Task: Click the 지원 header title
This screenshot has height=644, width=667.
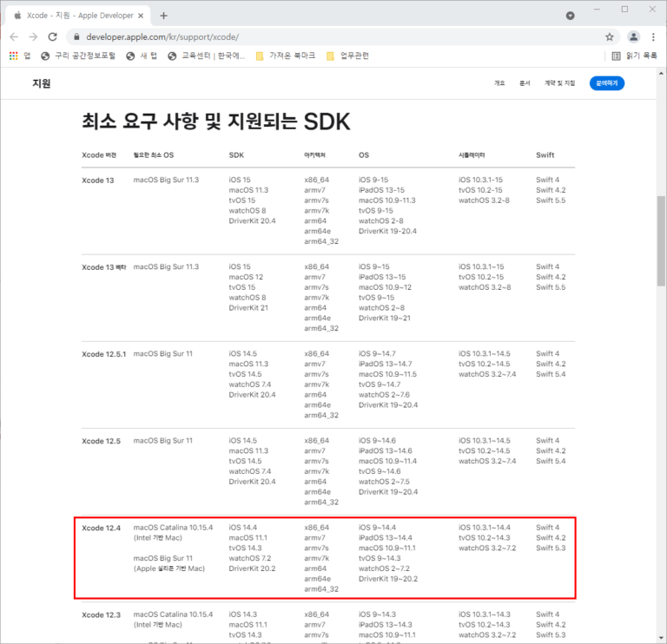Action: tap(42, 83)
